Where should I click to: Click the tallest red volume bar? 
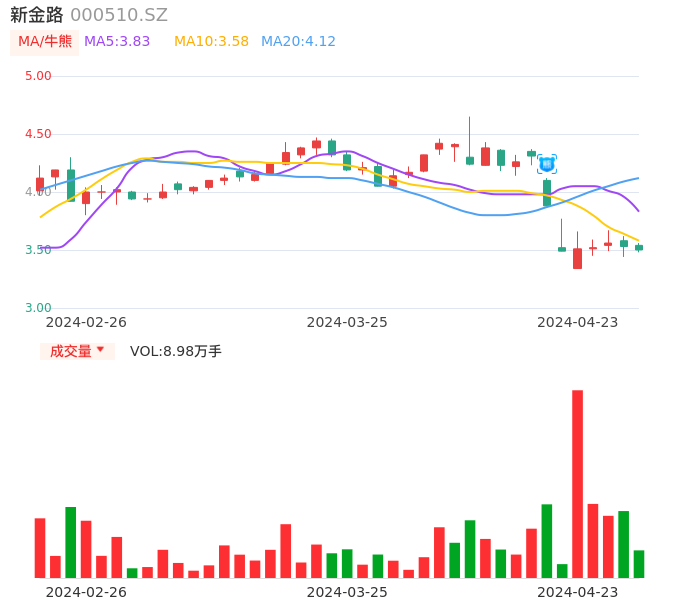tap(577, 484)
